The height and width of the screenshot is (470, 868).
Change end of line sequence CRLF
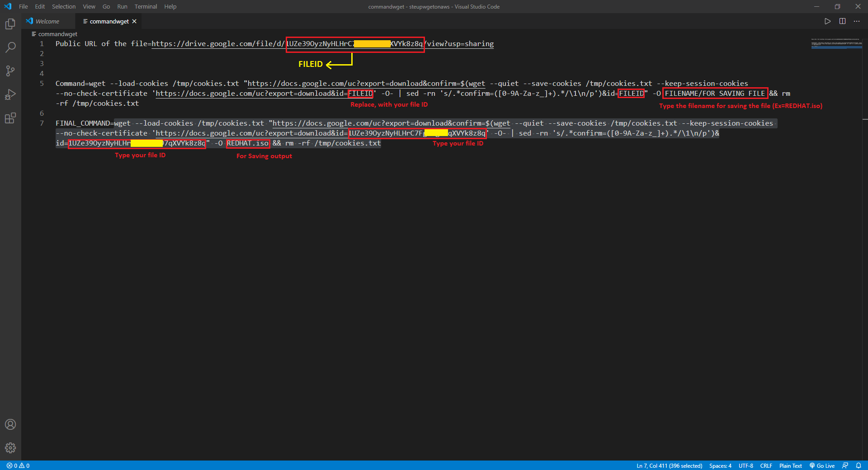(766, 465)
